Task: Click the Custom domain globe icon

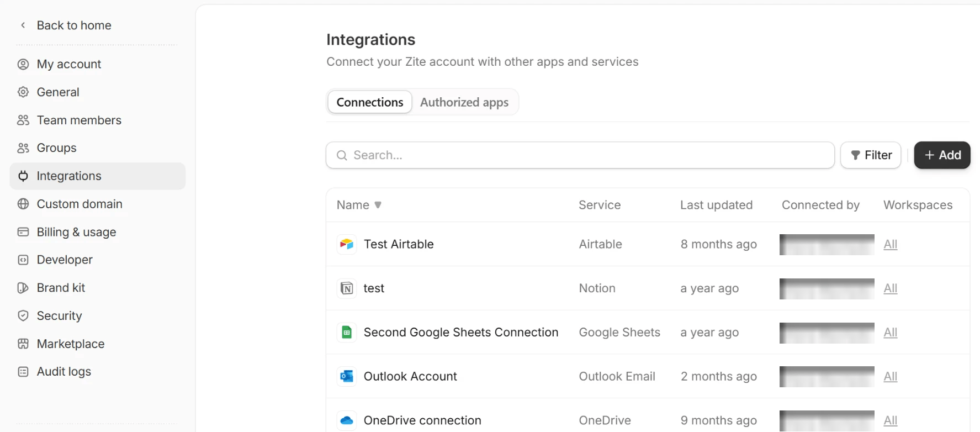Action: click(x=23, y=204)
